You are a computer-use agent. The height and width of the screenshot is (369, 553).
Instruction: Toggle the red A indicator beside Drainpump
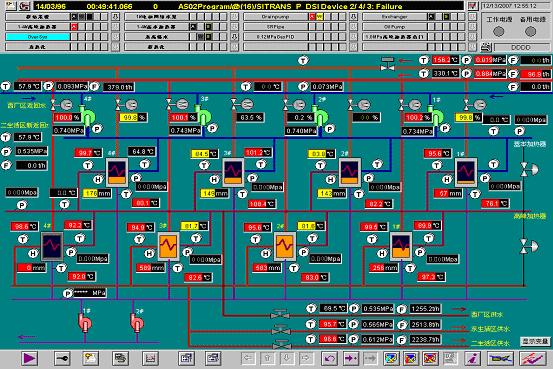312,17
